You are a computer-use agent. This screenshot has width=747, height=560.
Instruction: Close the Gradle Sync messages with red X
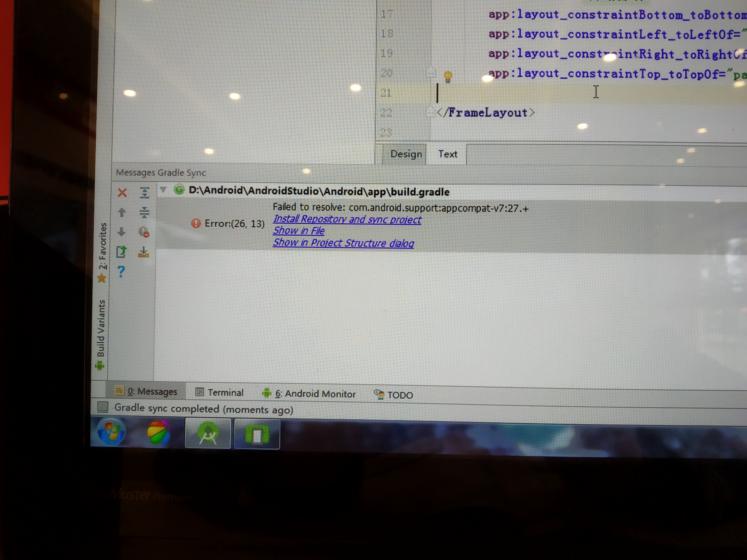pos(122,193)
